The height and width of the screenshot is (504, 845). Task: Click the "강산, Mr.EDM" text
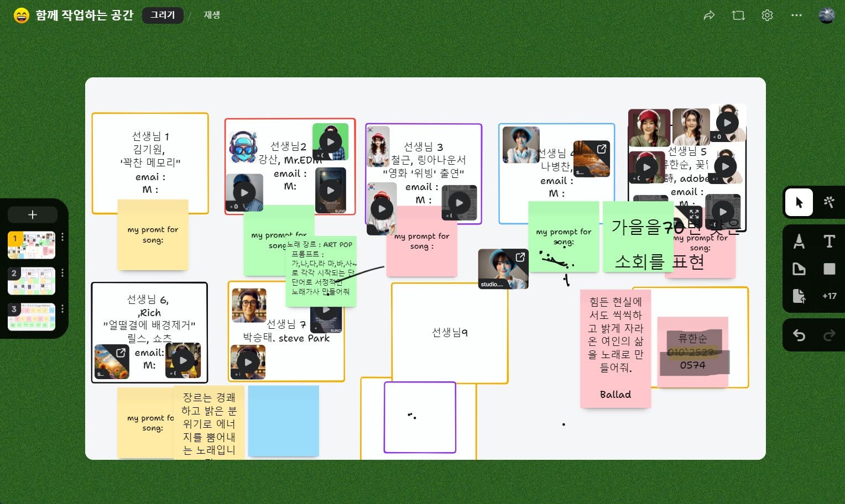(290, 160)
